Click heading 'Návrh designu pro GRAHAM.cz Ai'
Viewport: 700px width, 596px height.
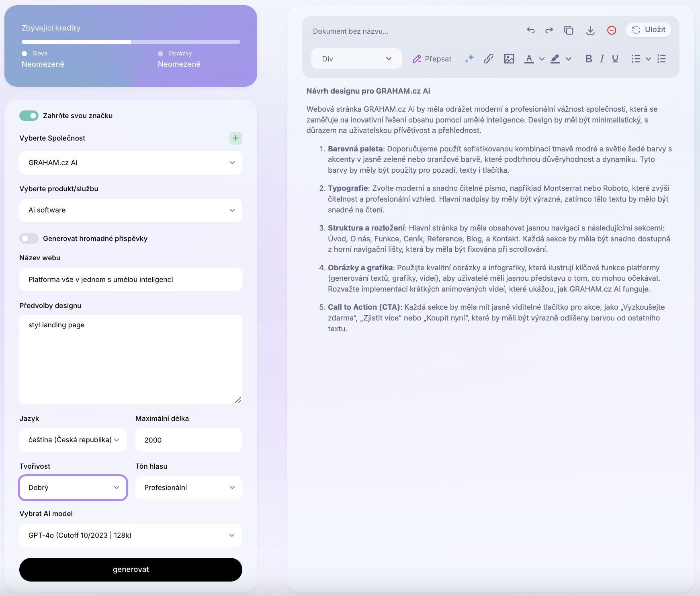coord(368,91)
